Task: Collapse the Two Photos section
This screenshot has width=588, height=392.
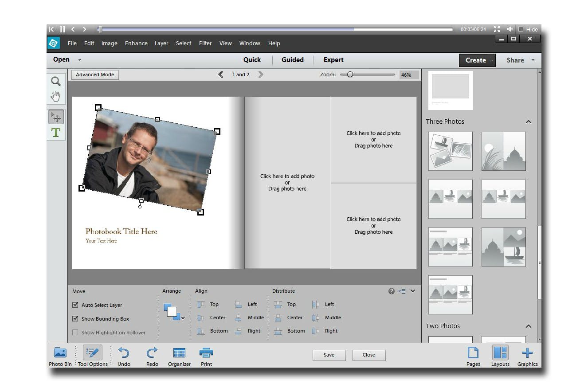Action: (x=528, y=326)
